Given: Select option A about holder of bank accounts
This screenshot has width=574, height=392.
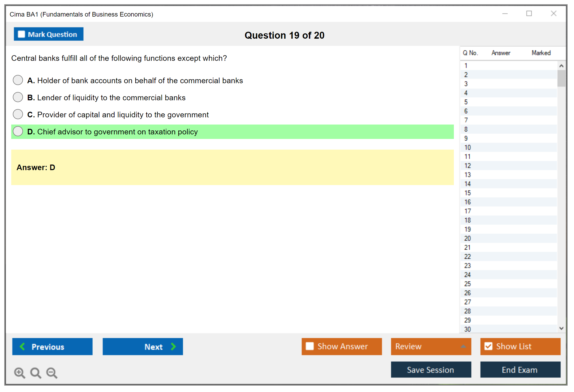Looking at the screenshot, I should (18, 80).
